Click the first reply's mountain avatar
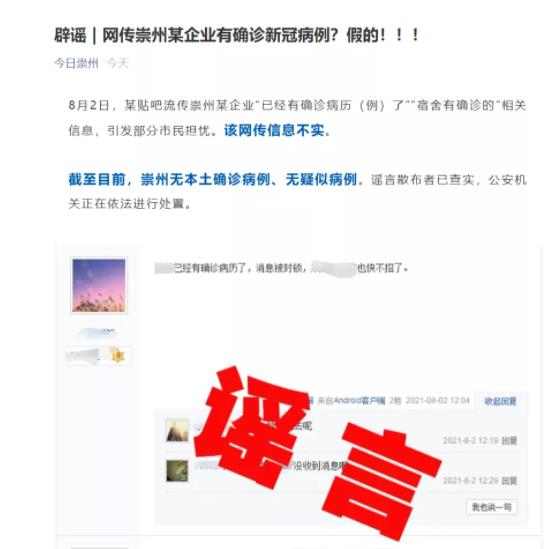The height and width of the screenshot is (549, 559). pos(177,430)
